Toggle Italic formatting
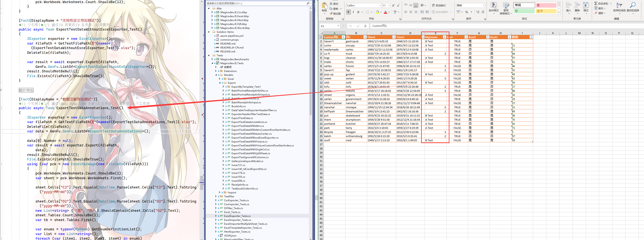This screenshot has height=240, width=644. (x=353, y=12)
